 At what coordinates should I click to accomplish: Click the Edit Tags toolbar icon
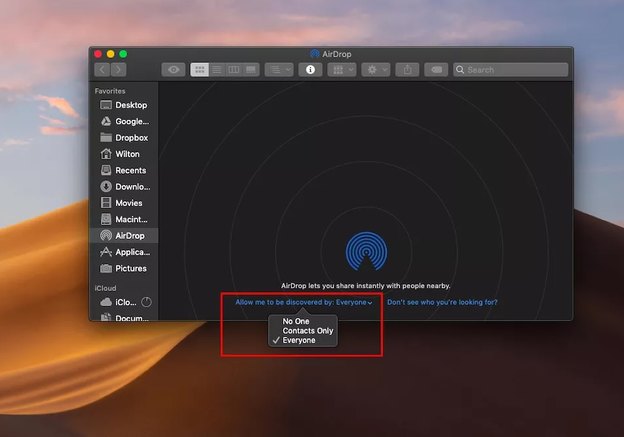pos(435,70)
